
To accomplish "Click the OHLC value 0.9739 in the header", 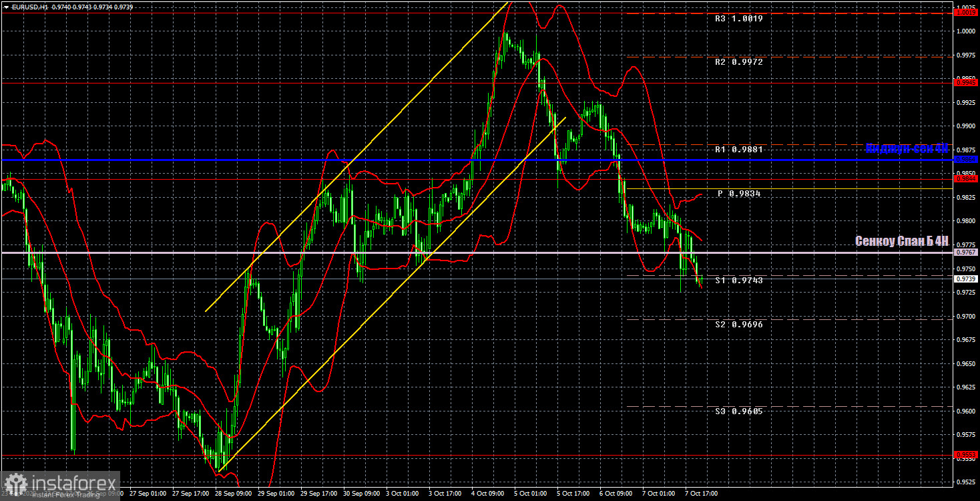I will (123, 6).
